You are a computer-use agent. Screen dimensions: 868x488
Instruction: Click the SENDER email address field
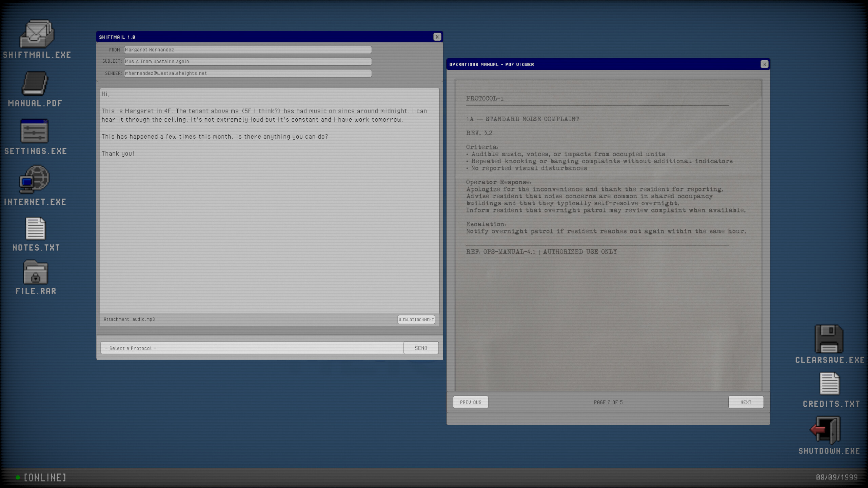248,73
